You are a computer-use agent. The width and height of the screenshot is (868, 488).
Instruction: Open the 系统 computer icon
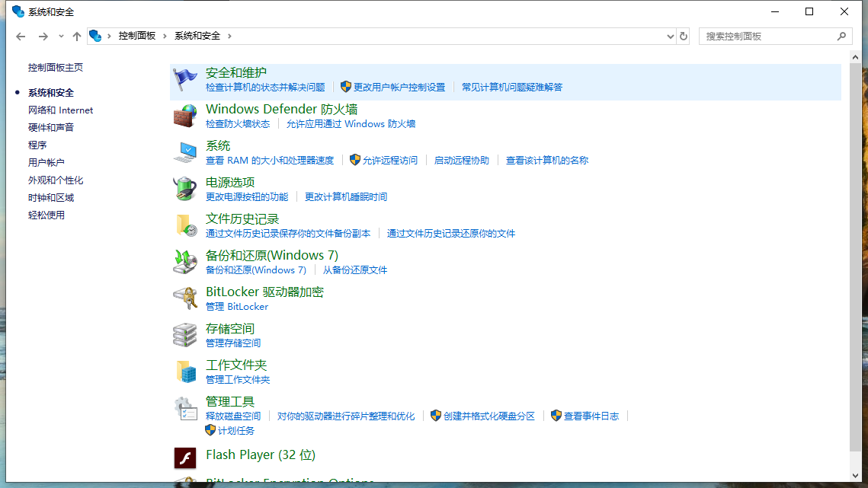[x=185, y=152]
